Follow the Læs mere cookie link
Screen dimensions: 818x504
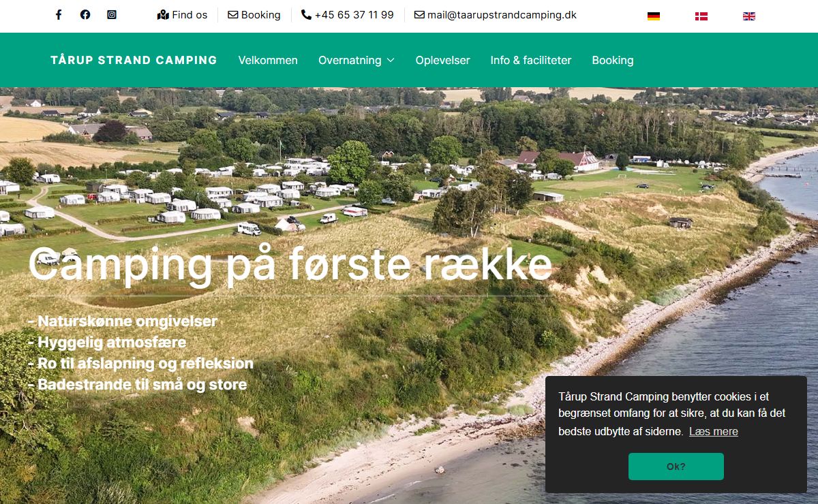pos(714,431)
